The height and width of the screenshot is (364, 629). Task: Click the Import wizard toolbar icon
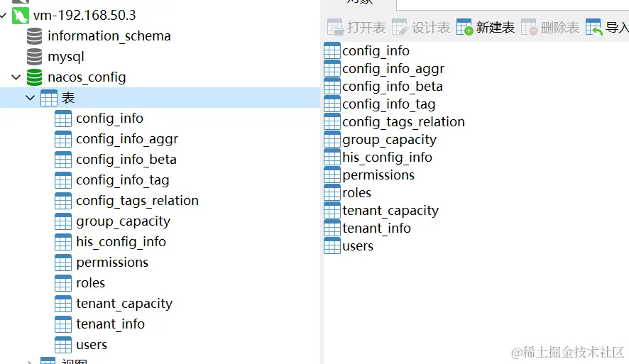[594, 28]
